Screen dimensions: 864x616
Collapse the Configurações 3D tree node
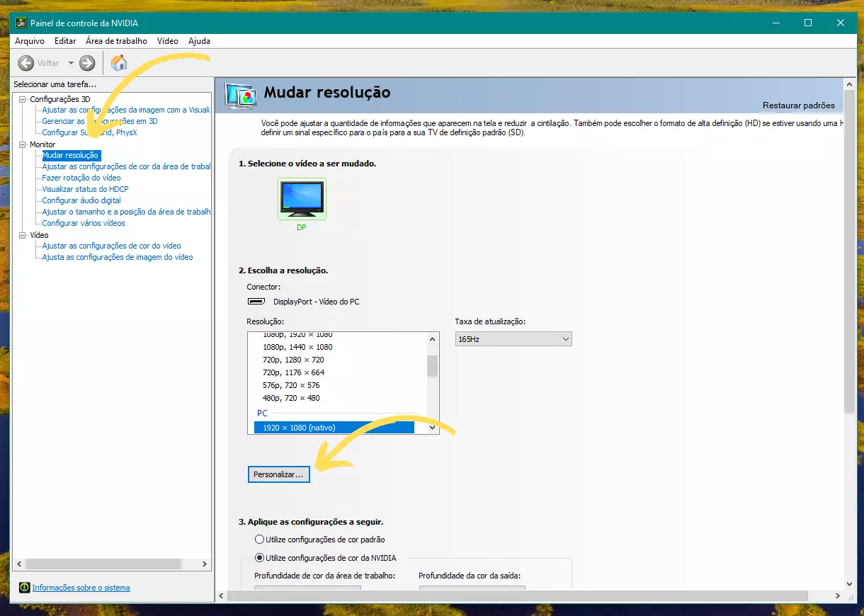pyautogui.click(x=23, y=99)
